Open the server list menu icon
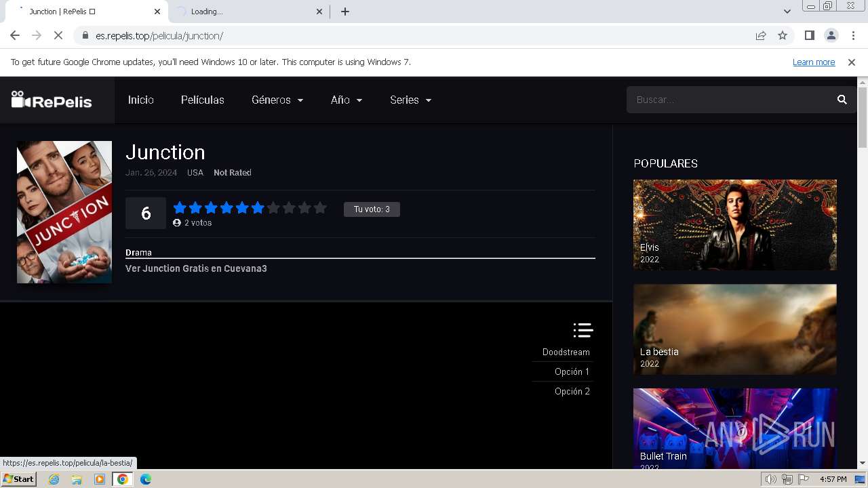868x488 pixels. coord(583,330)
